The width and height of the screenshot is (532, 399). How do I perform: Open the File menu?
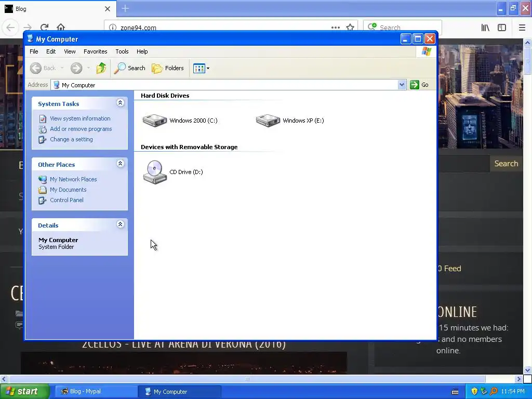[34, 51]
